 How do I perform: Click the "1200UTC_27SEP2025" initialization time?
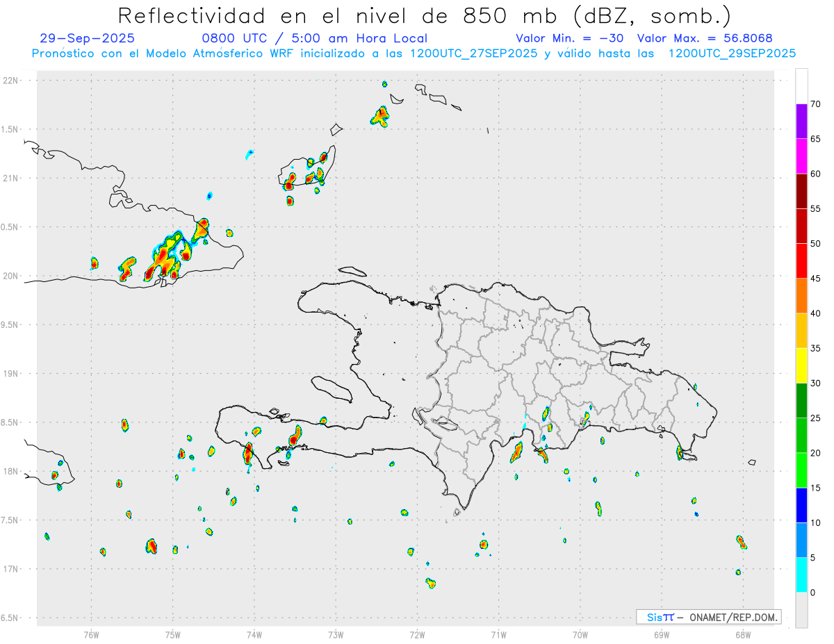[x=473, y=53]
